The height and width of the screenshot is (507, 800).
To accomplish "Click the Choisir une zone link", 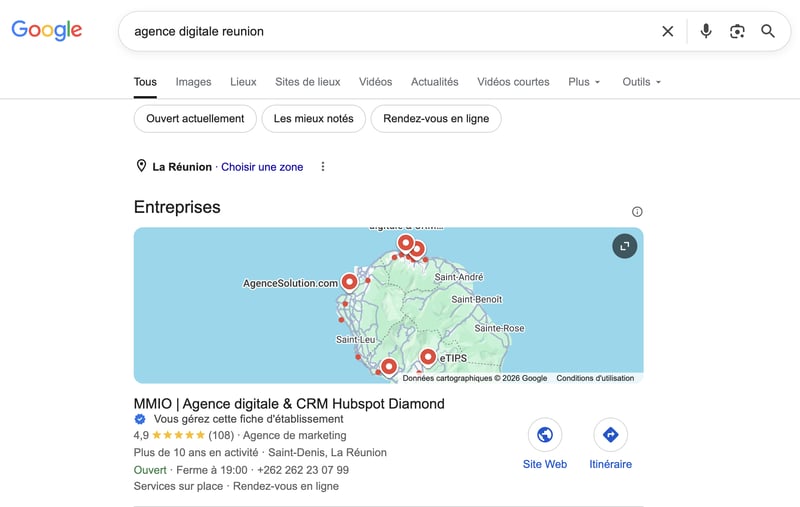I will [x=262, y=167].
